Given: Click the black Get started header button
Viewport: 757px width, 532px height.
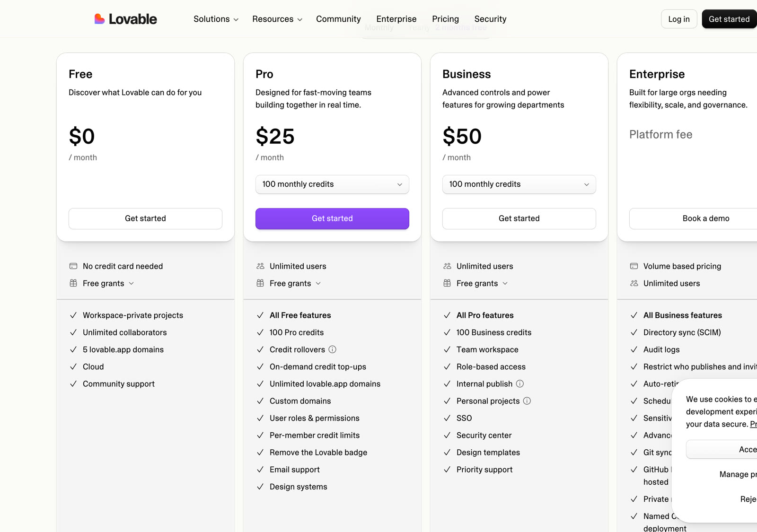Looking at the screenshot, I should [729, 19].
